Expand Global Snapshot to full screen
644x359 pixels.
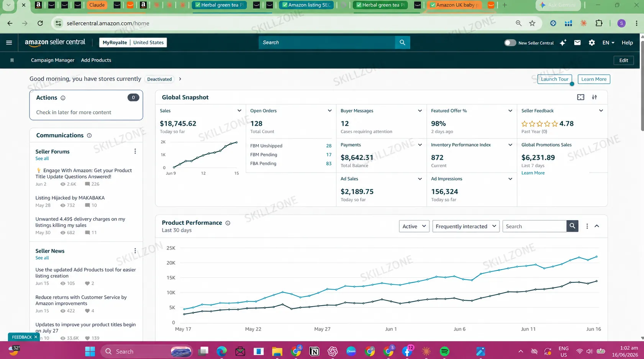[581, 97]
